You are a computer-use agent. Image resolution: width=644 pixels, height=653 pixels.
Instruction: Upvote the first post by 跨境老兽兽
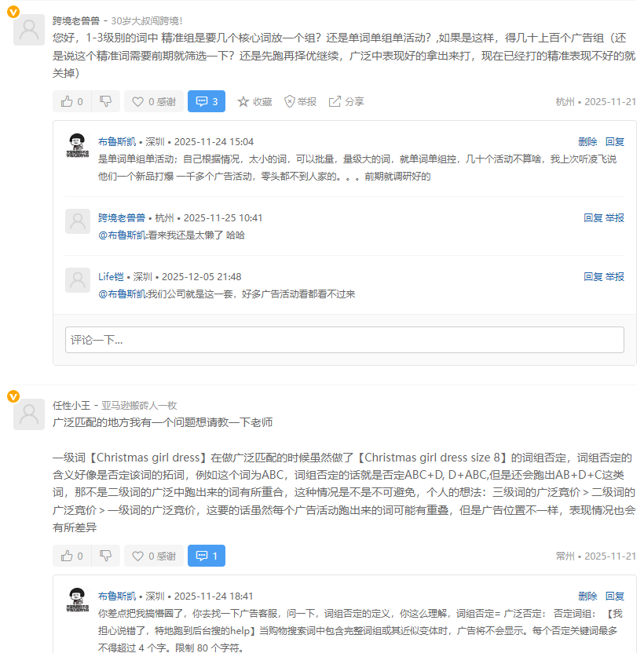coord(72,101)
